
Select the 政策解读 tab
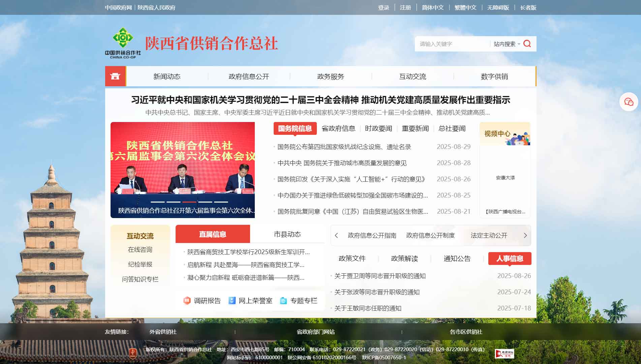[404, 259]
